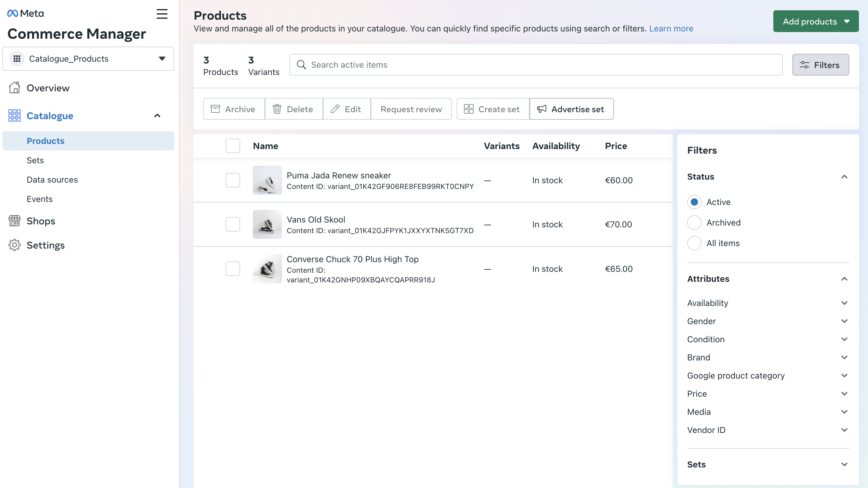
Task: Collapse the Status filter section
Action: (x=844, y=177)
